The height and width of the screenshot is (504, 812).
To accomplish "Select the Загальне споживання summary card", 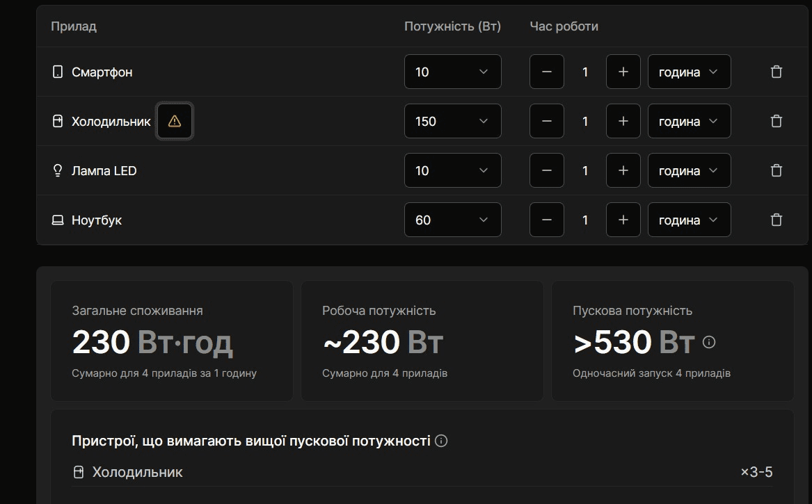I will point(172,341).
